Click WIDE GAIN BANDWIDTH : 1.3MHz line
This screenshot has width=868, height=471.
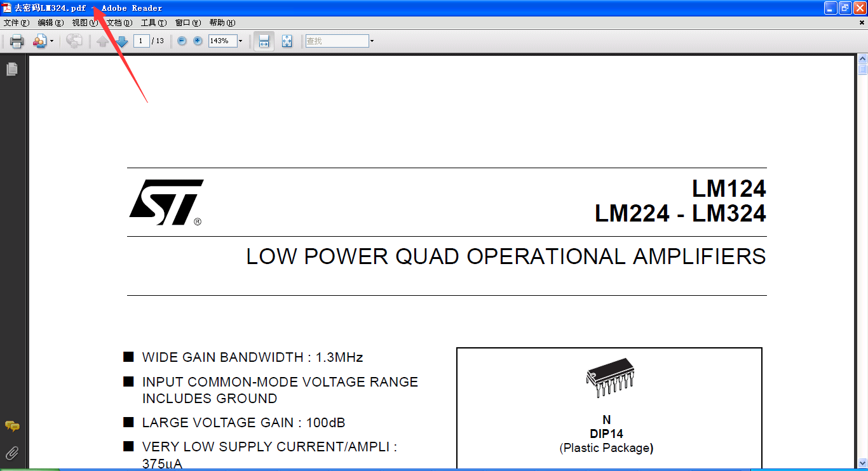pyautogui.click(x=252, y=357)
